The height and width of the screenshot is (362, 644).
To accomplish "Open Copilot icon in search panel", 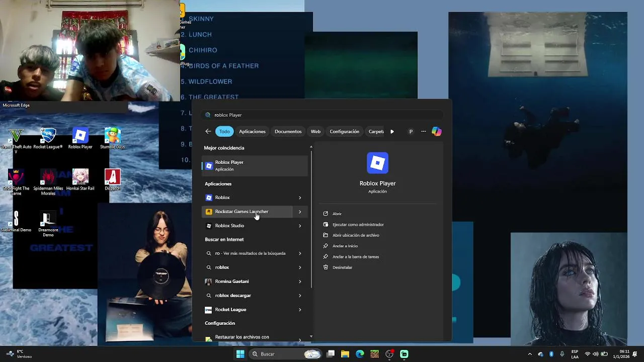I will (x=437, y=131).
